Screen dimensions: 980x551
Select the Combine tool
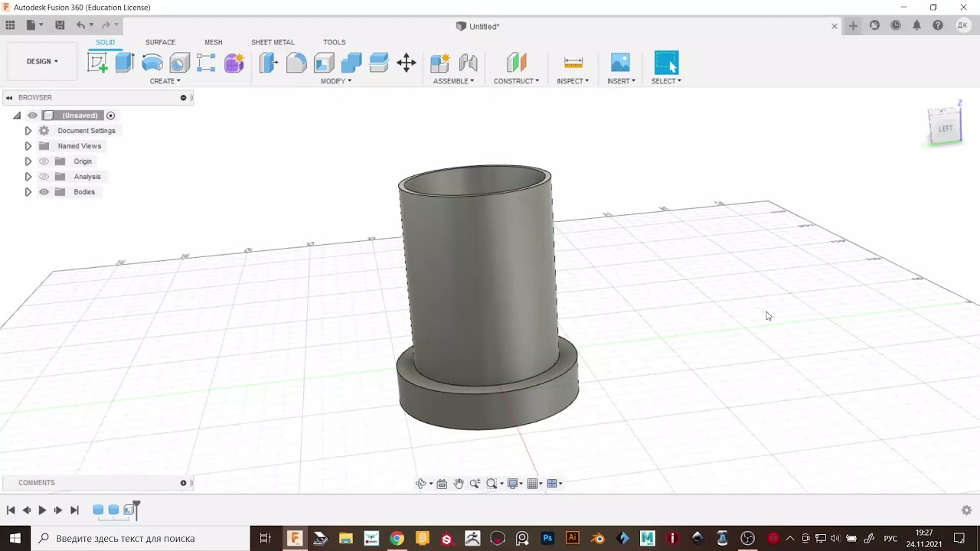pyautogui.click(x=351, y=63)
